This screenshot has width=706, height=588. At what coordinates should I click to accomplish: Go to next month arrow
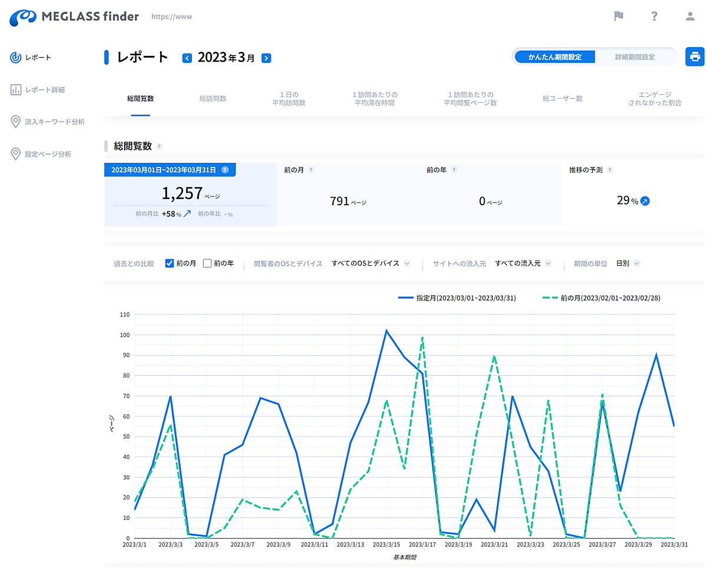[266, 58]
